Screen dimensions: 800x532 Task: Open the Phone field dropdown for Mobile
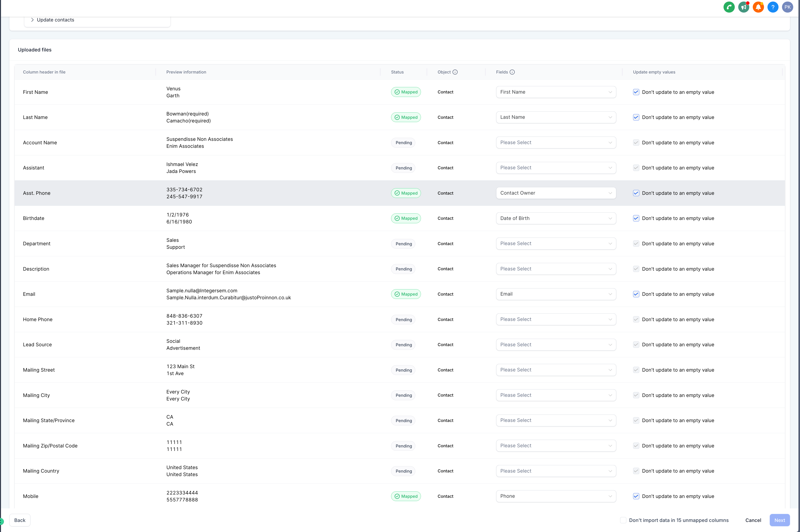tap(556, 496)
